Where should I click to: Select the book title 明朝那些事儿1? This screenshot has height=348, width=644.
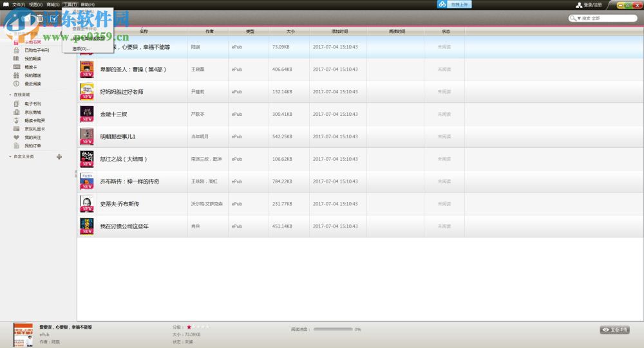point(118,136)
